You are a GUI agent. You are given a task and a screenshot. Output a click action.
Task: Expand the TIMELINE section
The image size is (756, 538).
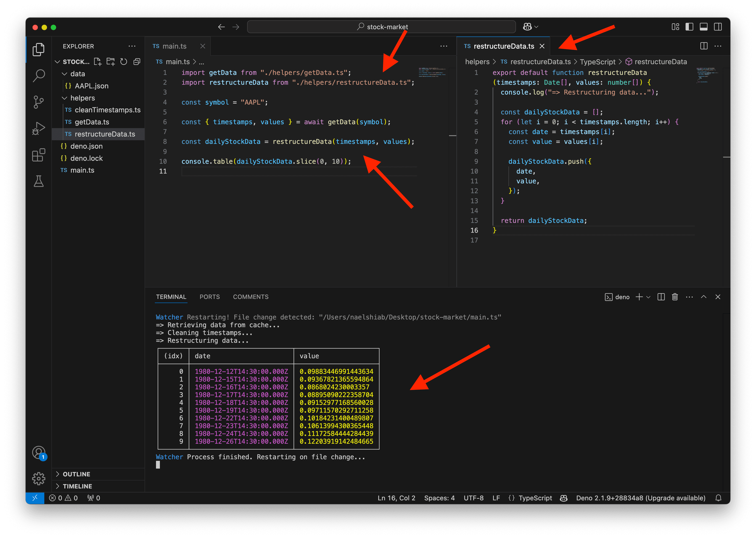[98, 486]
